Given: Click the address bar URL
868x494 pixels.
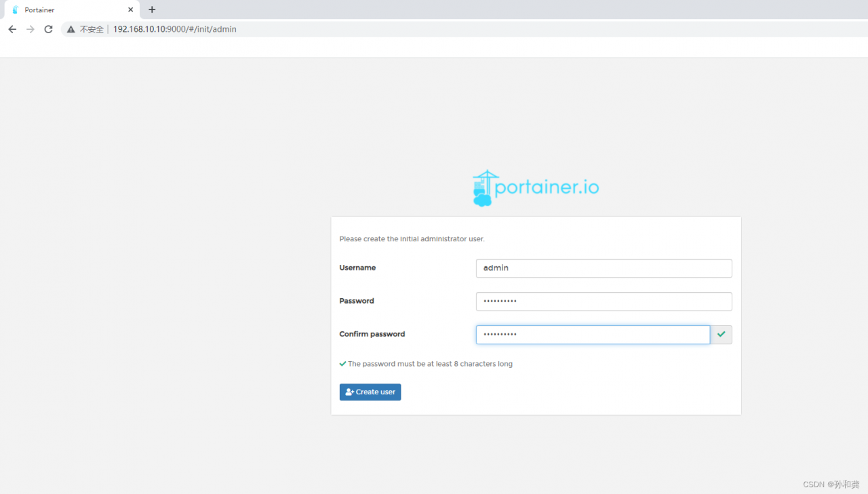Looking at the screenshot, I should (x=175, y=29).
